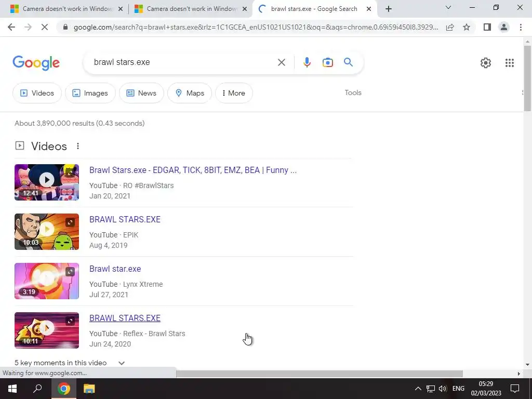Open Brawl Stars.exe EDGAR TICK video link
Screen dimensions: 532x399
click(193, 170)
